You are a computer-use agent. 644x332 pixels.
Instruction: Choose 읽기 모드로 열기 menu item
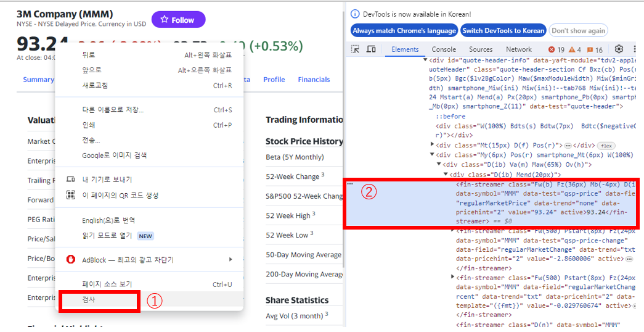(x=150, y=236)
